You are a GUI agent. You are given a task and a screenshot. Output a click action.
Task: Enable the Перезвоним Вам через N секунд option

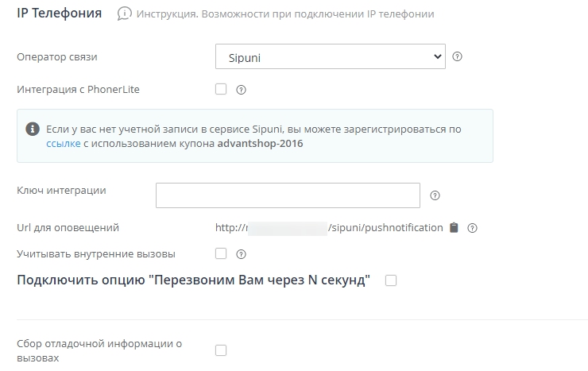coord(390,280)
